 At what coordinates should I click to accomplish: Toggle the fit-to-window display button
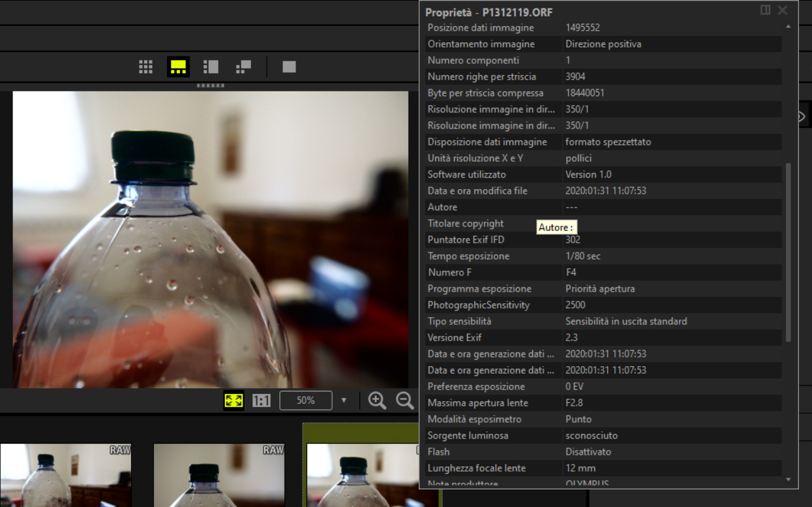point(233,401)
